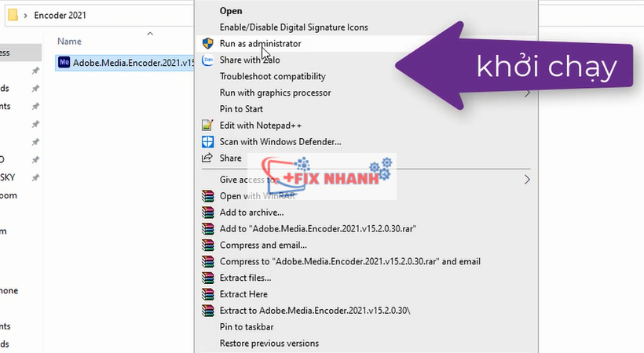644x353 pixels.
Task: Choose Add to archive...
Action: (x=251, y=213)
